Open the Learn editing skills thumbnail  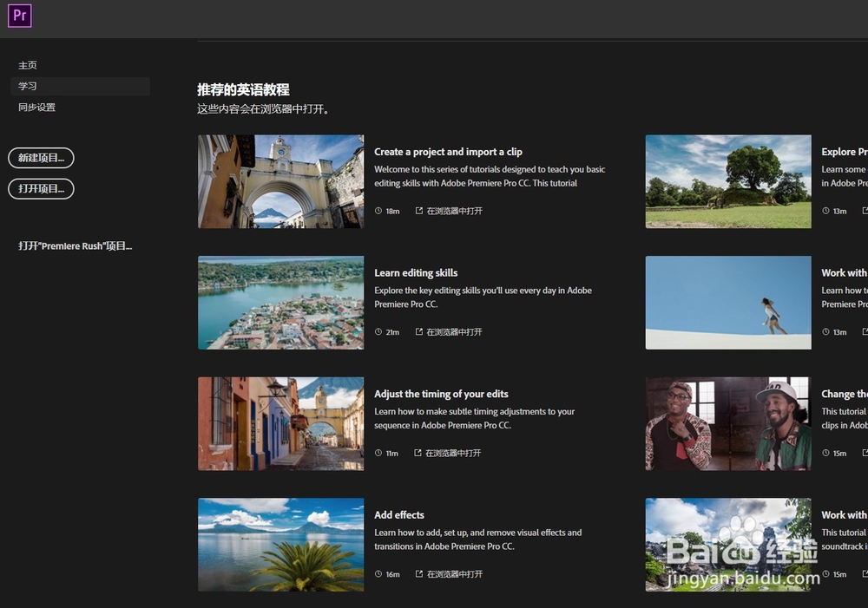point(281,303)
